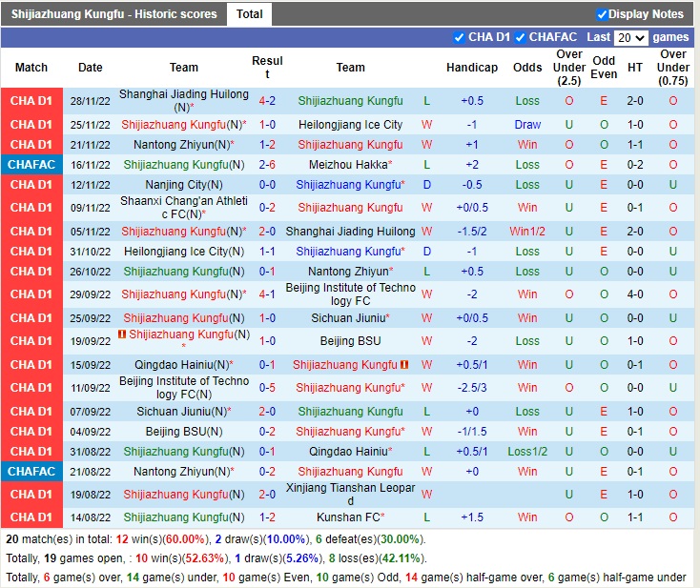The height and width of the screenshot is (588, 700).
Task: Open Meizhou Hakka team link
Action: [x=347, y=165]
